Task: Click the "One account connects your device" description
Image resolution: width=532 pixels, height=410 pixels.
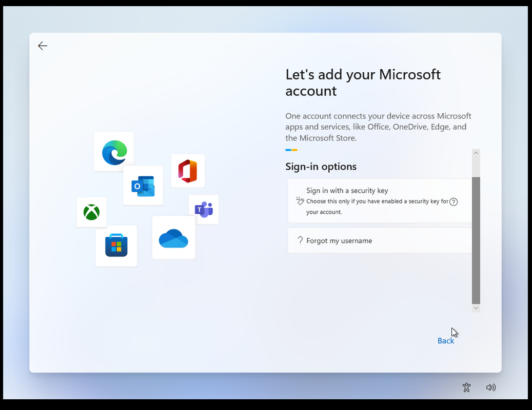Action: [378, 127]
